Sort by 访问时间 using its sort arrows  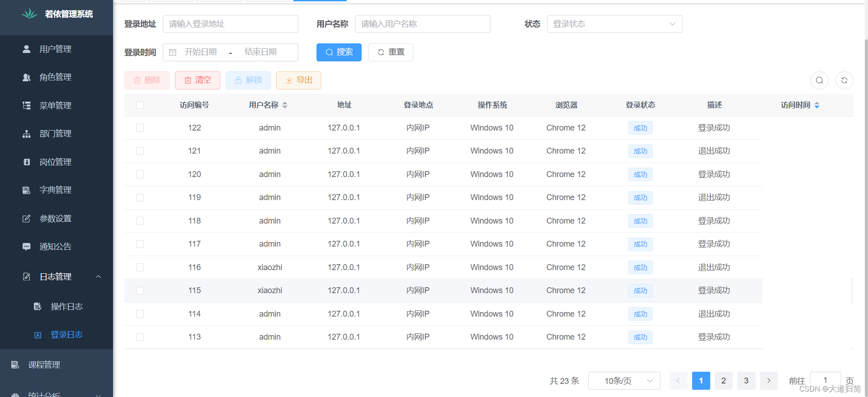[x=817, y=105]
